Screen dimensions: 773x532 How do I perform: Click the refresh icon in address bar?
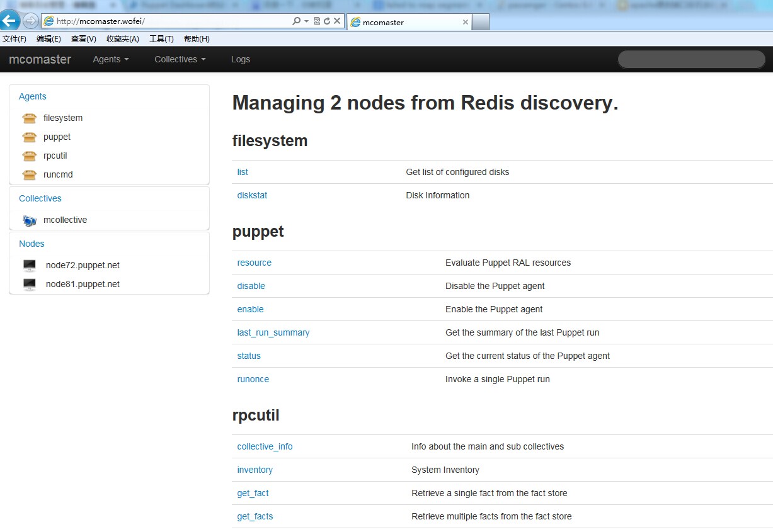coord(327,21)
